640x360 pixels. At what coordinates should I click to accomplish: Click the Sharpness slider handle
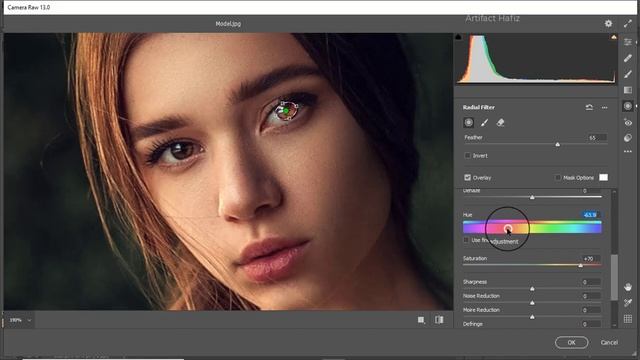pos(532,289)
